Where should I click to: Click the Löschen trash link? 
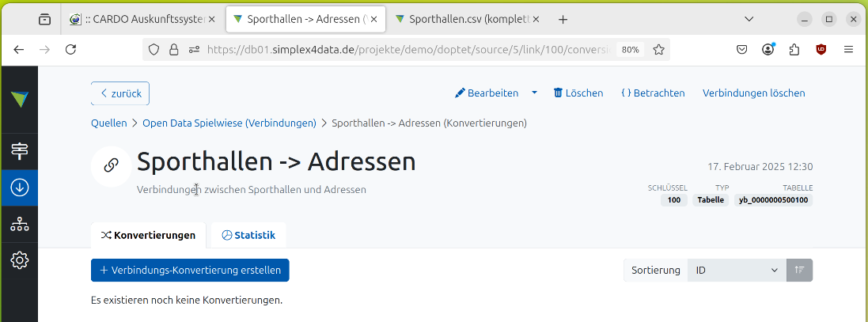(578, 93)
